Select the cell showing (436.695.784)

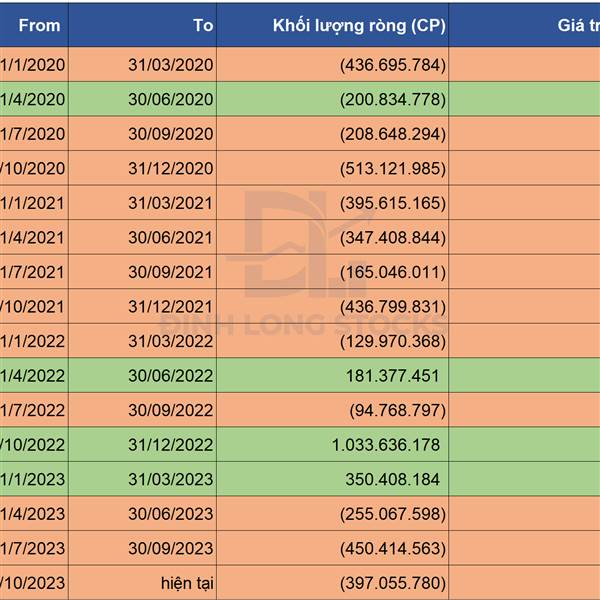(x=333, y=65)
